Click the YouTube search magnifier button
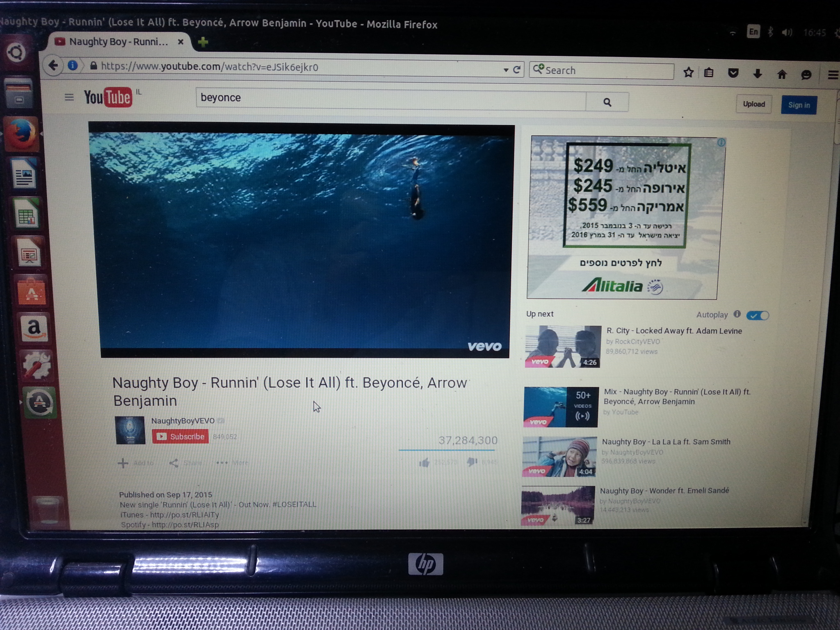The width and height of the screenshot is (840, 630). point(607,102)
